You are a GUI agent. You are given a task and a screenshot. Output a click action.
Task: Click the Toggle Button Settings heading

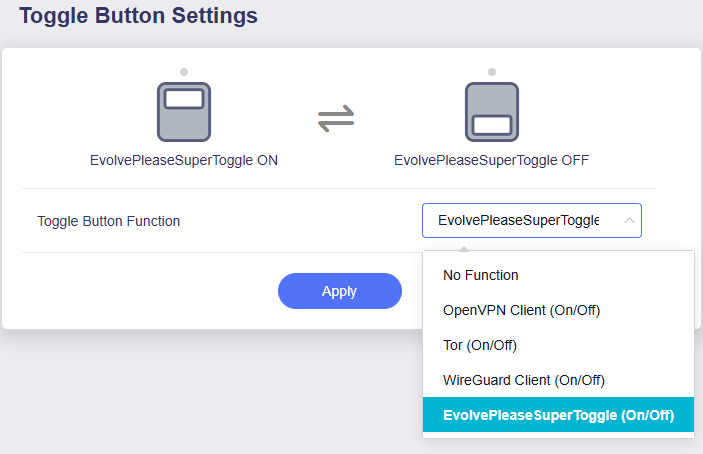138,16
